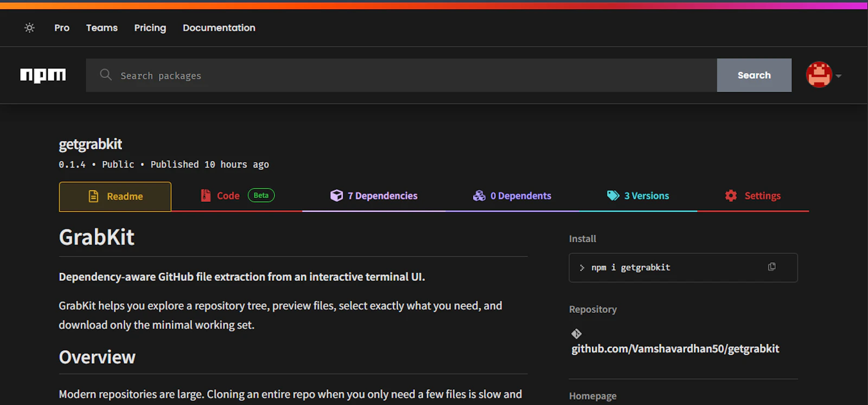
Task: Open the package Settings tab
Action: [x=753, y=196]
